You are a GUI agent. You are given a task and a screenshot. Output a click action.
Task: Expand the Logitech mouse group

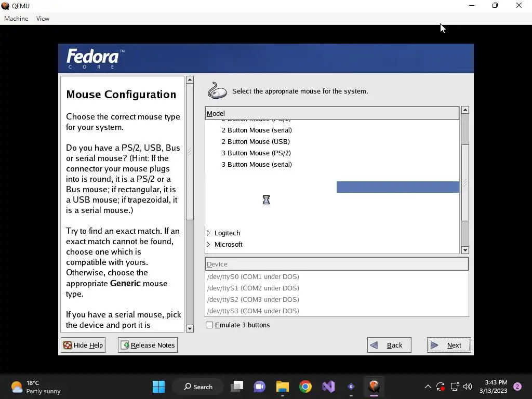(208, 233)
